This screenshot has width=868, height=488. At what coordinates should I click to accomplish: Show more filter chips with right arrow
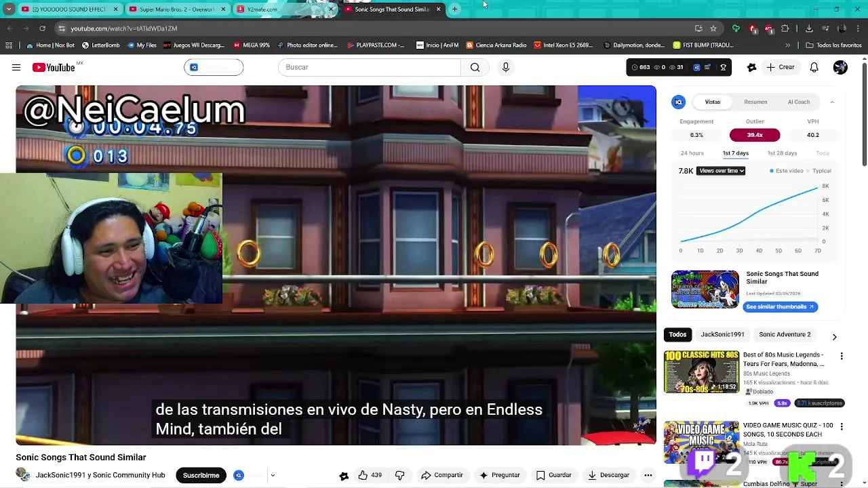coord(834,337)
